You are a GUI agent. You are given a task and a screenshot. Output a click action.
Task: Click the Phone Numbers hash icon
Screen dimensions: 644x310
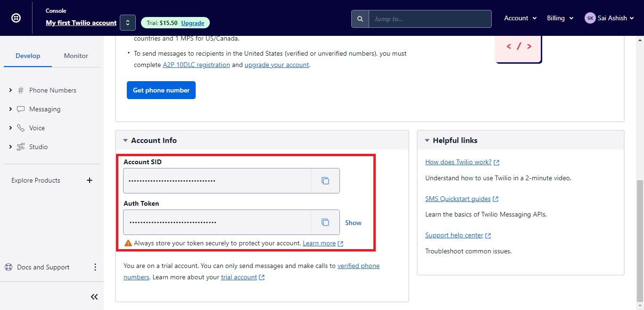21,90
